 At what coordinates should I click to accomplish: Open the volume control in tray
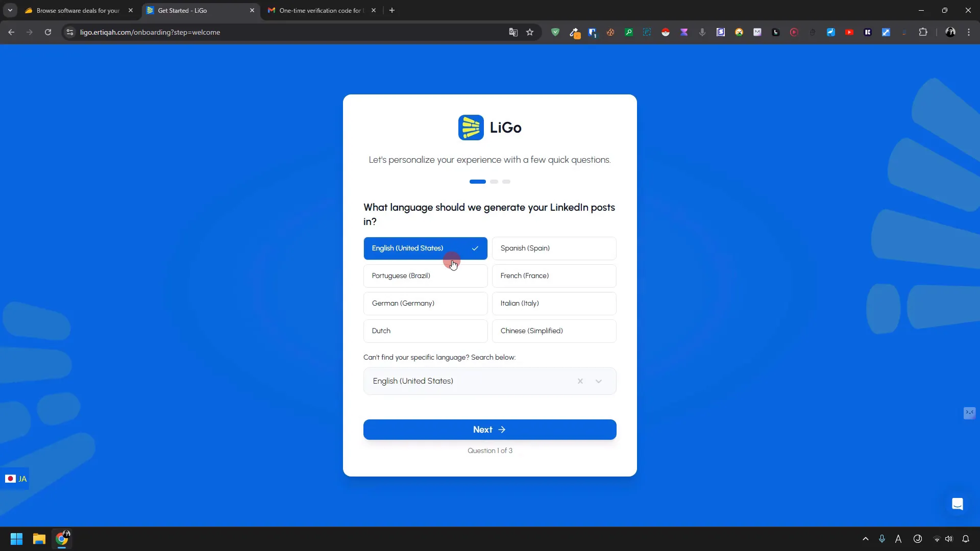point(949,539)
